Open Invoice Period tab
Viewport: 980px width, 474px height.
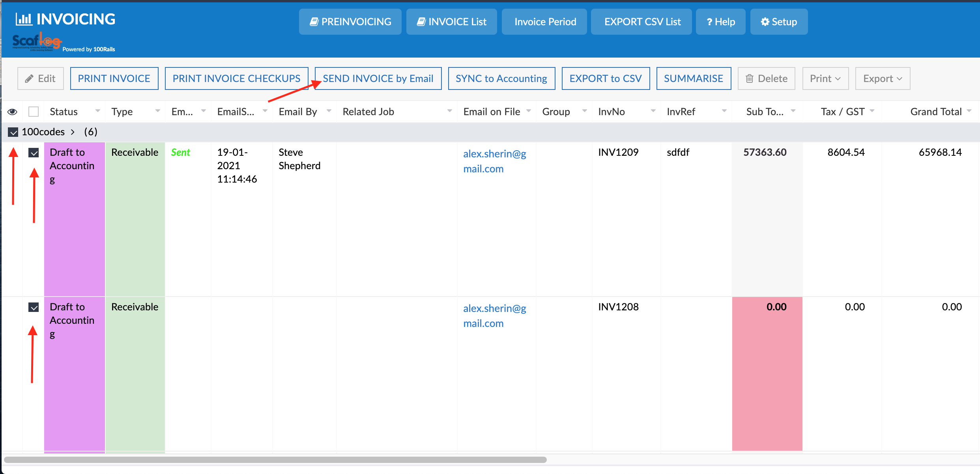544,22
